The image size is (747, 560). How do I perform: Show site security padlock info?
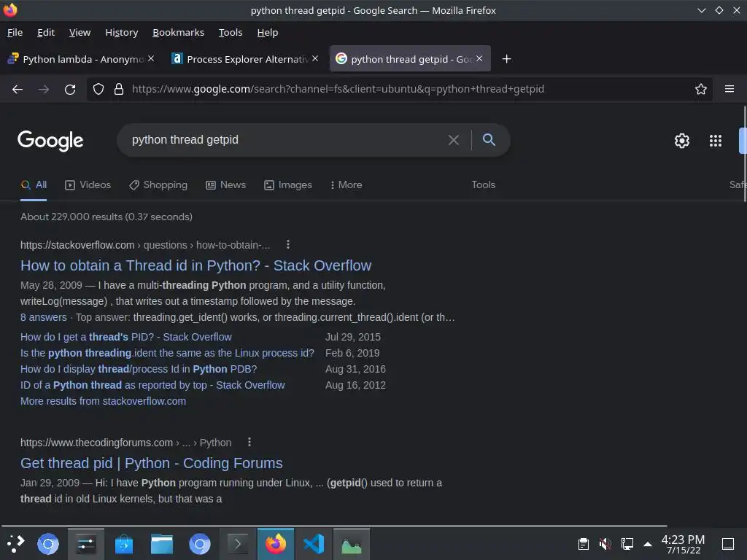click(x=119, y=89)
